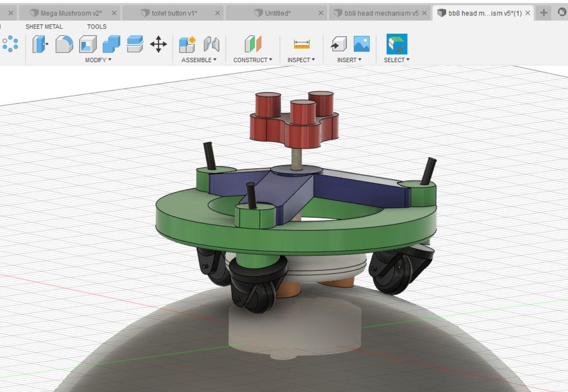Expand the SELECT dropdown menu
The height and width of the screenshot is (392, 568).
(x=396, y=60)
